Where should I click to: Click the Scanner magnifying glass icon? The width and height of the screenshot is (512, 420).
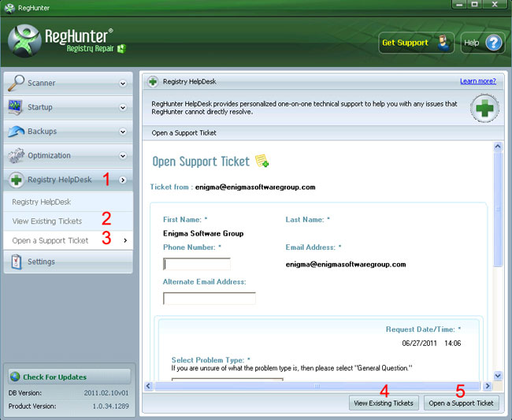tap(16, 83)
